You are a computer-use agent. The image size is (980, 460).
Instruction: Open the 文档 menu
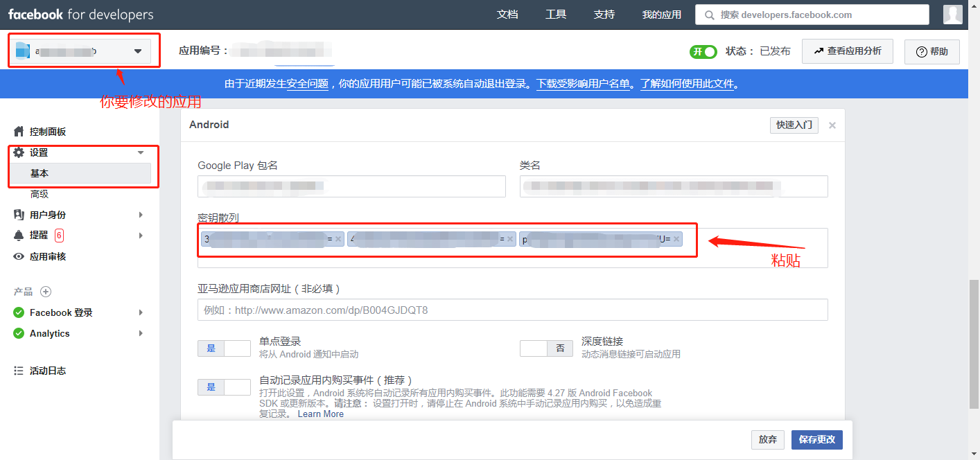point(507,15)
